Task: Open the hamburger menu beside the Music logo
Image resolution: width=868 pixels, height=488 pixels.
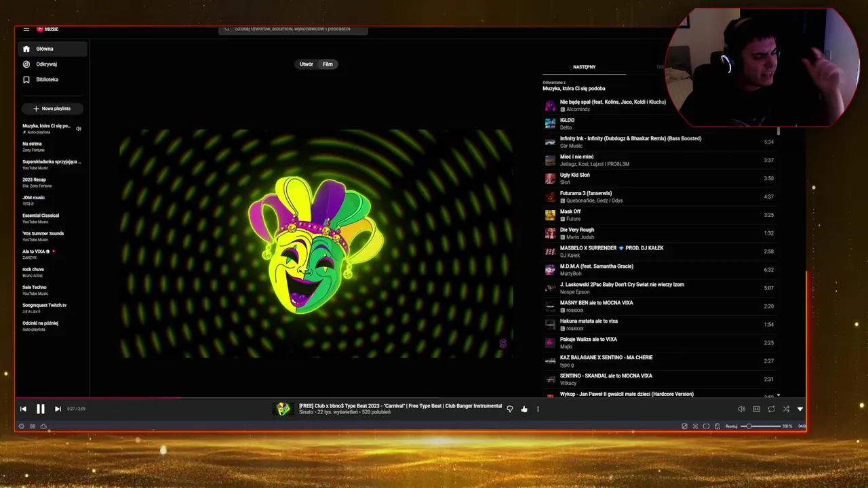Action: click(26, 29)
